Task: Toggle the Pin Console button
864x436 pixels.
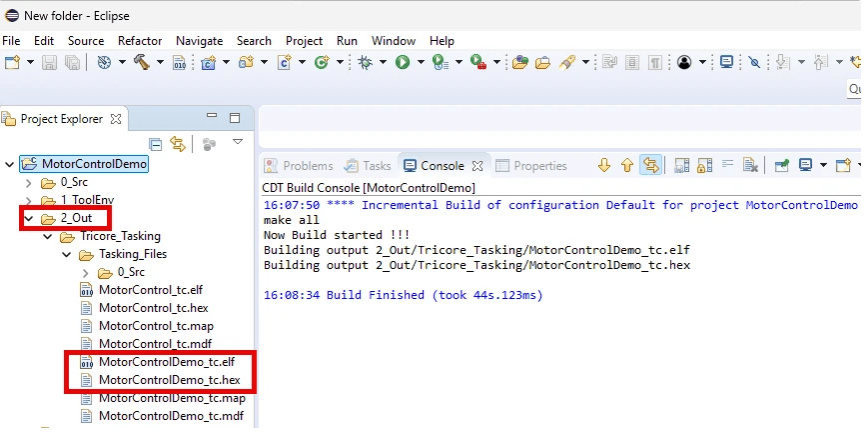Action: (780, 165)
